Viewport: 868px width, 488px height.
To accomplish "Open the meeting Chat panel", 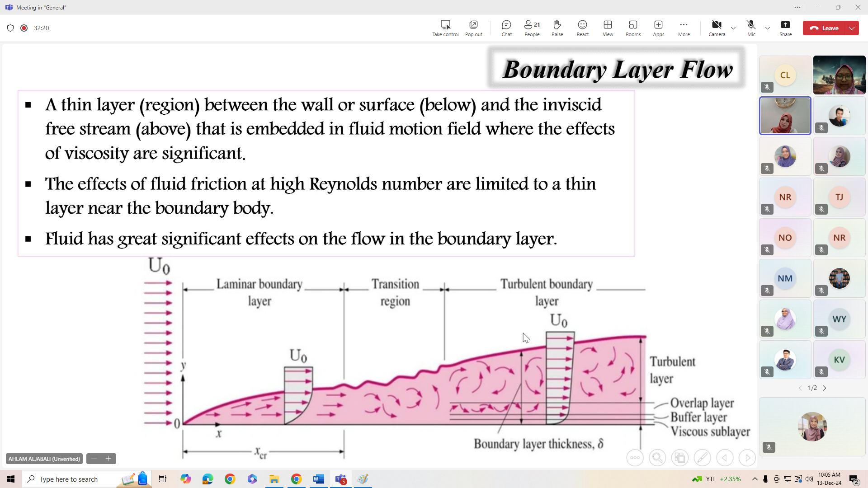I will click(x=507, y=28).
